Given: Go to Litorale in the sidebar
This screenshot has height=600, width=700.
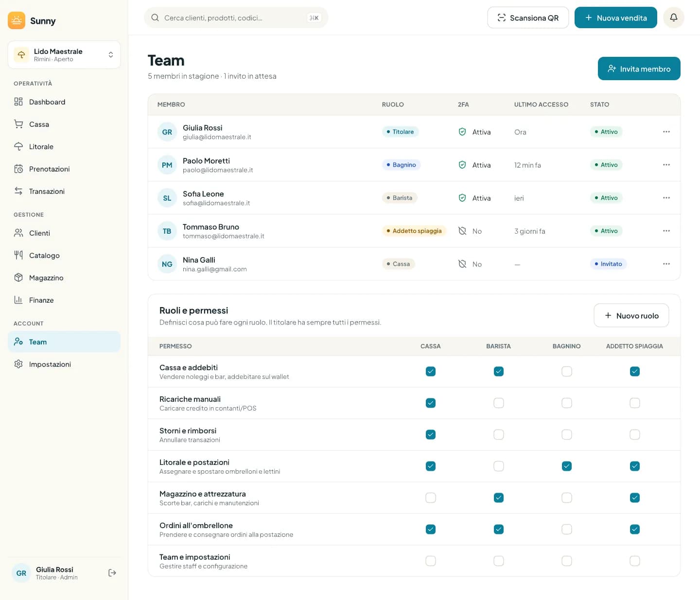Looking at the screenshot, I should click(64, 147).
